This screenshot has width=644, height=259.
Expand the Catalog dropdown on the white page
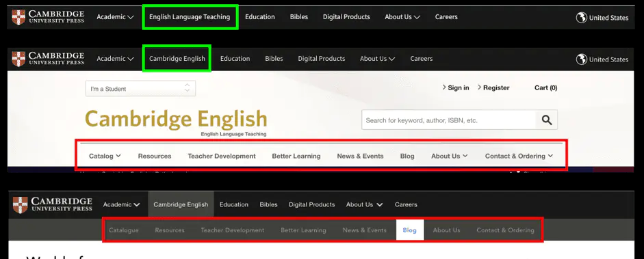(x=105, y=156)
